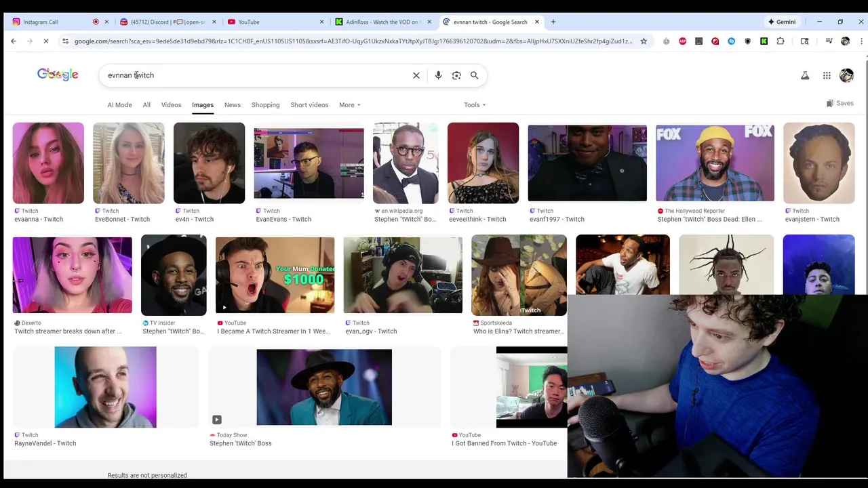868x488 pixels.
Task: Switch to the YouTube browser tab
Action: coord(273,22)
